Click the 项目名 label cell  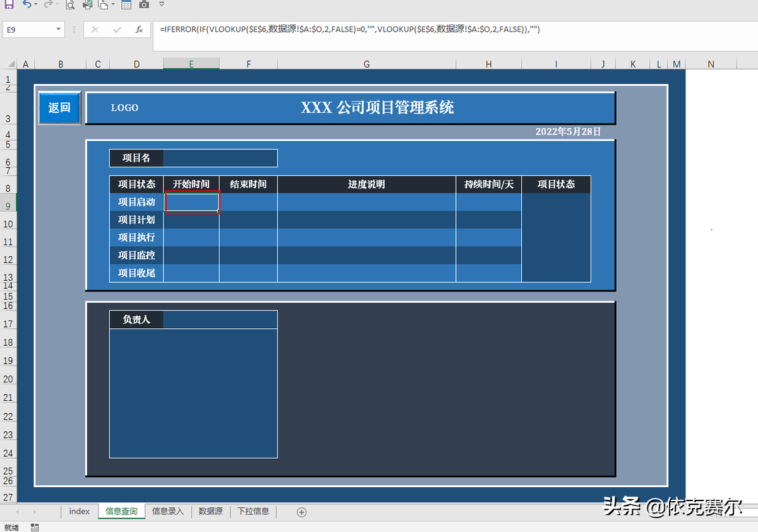tap(136, 158)
